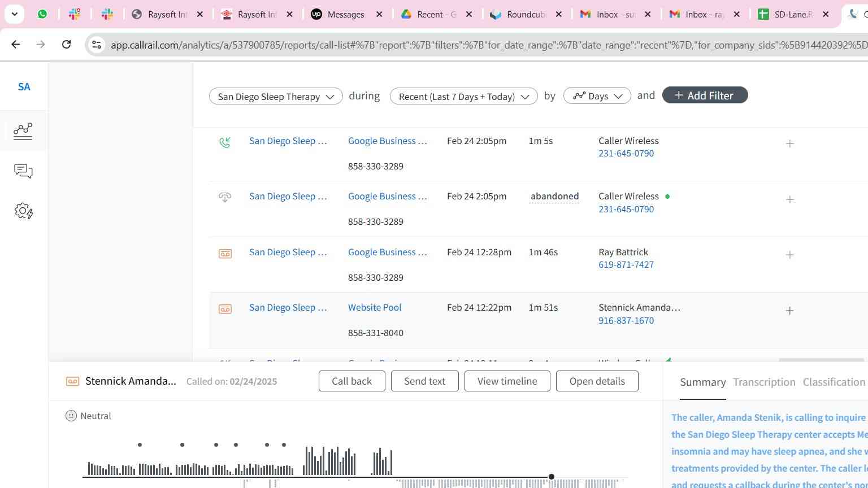Click the Feb 24 12:28pm timestamp
Screen dimensions: 868x488
click(479, 252)
